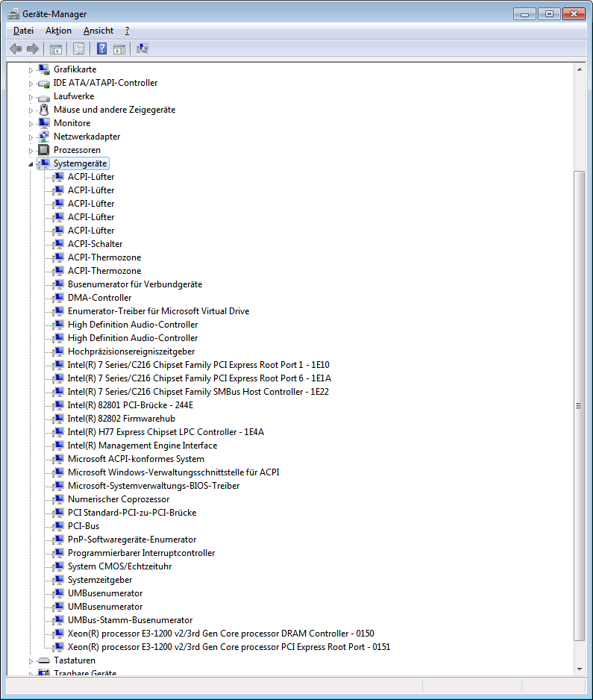Select SMBus Host Controller - 1E22 entry

pyautogui.click(x=198, y=392)
